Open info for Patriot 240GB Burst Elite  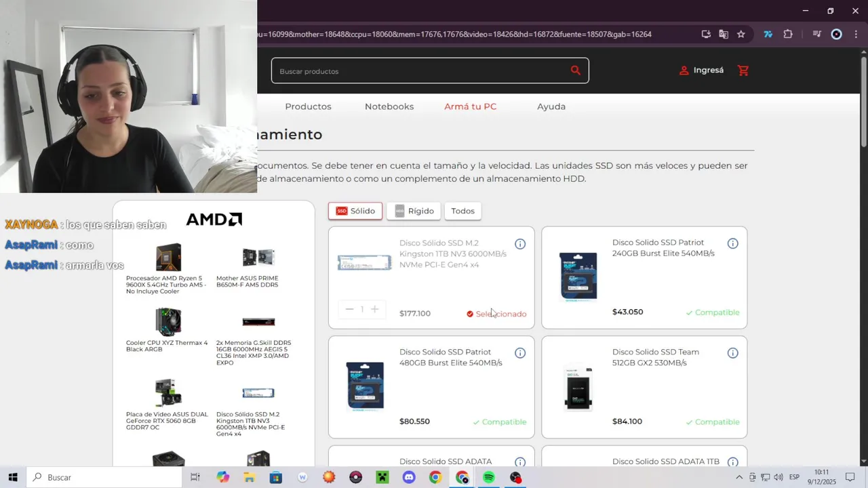coord(733,243)
